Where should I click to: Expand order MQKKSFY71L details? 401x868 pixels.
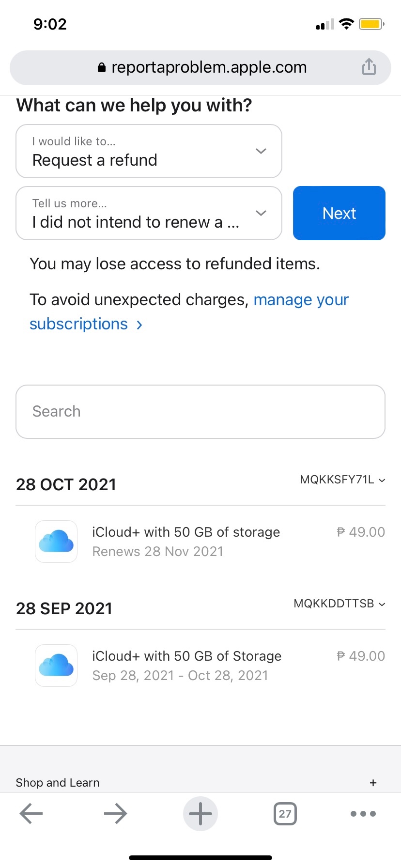[342, 480]
